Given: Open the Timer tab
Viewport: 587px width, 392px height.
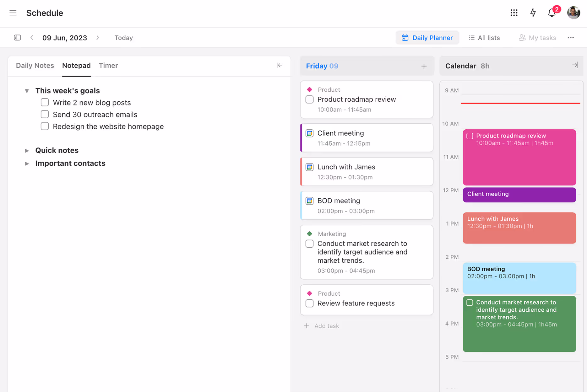Looking at the screenshot, I should pos(108,65).
